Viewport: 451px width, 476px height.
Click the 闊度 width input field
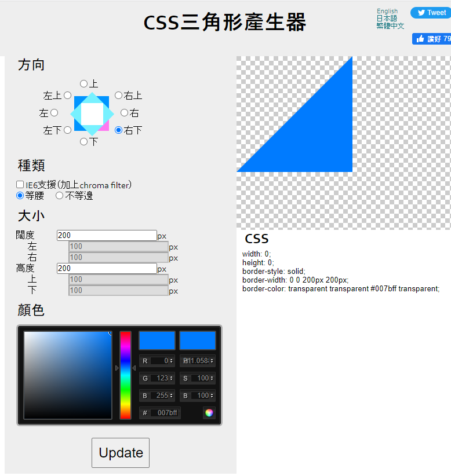(107, 235)
